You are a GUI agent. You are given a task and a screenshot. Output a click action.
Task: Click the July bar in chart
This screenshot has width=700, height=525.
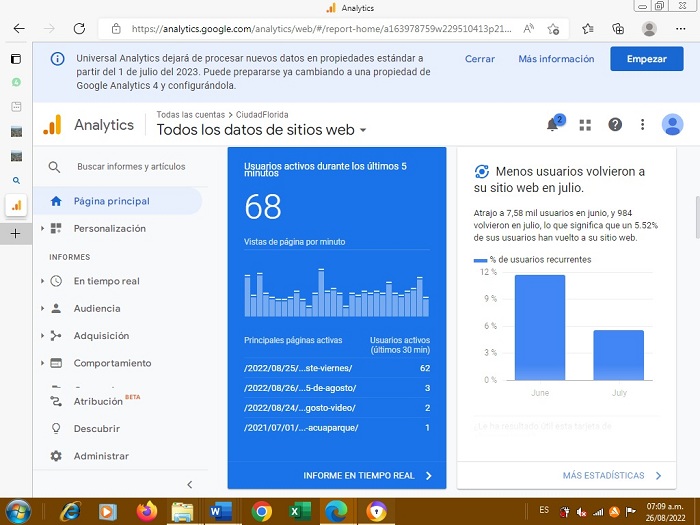tap(618, 355)
